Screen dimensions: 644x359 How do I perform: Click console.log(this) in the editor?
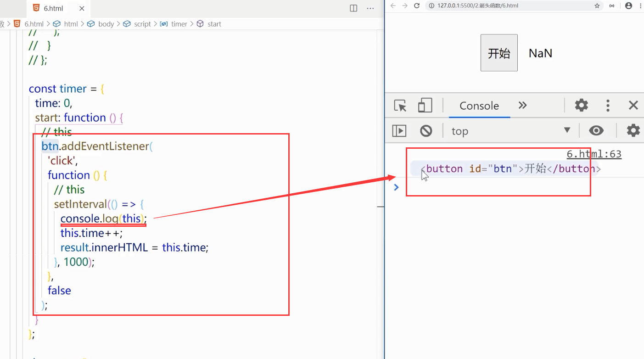[x=103, y=219]
